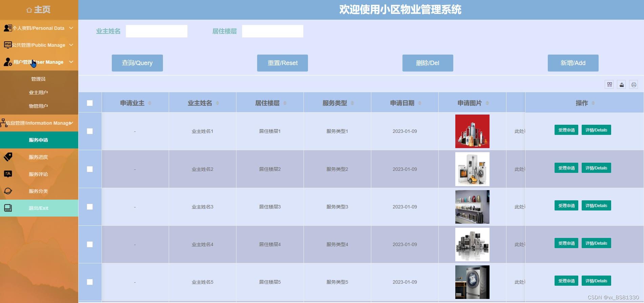
Task: Click 详情/Details for 业主姓名3 row
Action: 596,205
